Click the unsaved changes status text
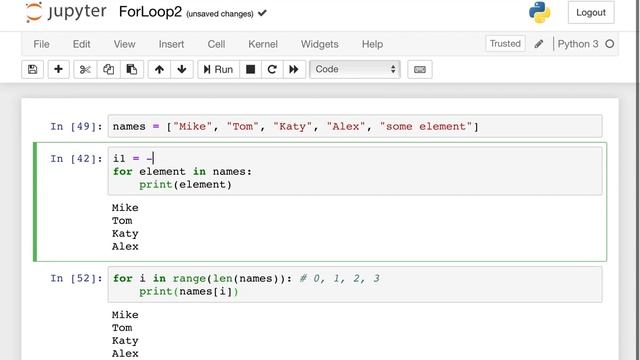Viewport: 640px width, 360px height. (220, 14)
